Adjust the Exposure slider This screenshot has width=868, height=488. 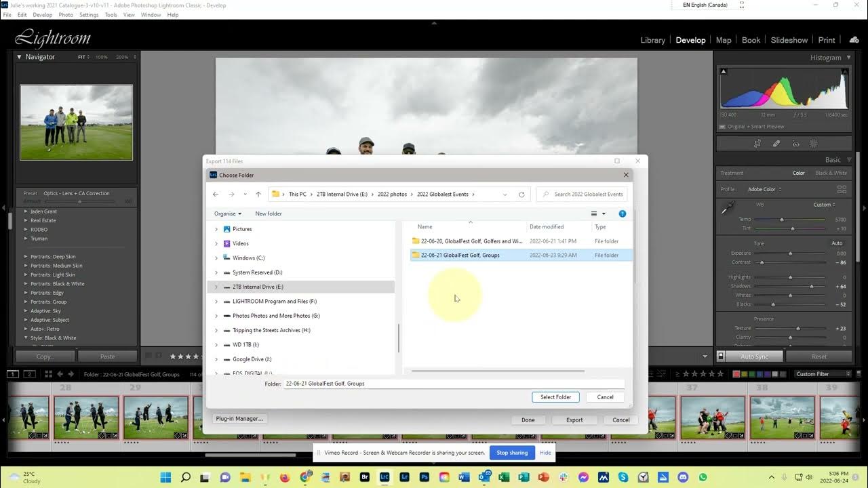790,253
